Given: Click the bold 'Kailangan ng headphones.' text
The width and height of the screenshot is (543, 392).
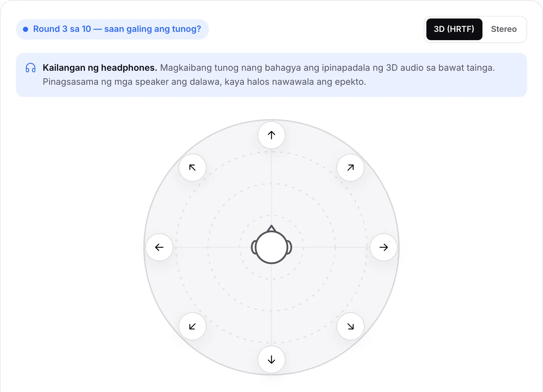Looking at the screenshot, I should 100,68.
